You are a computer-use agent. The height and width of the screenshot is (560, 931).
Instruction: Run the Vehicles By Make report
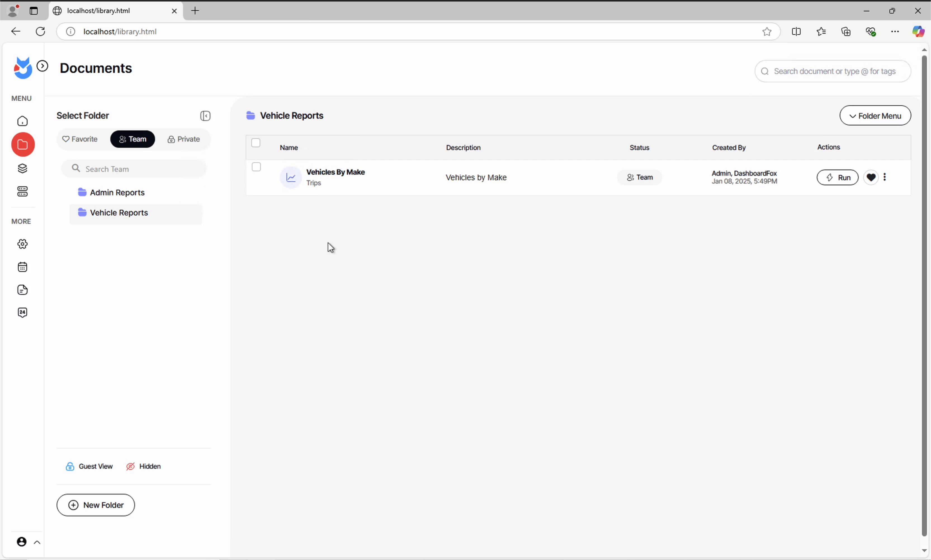[x=837, y=177]
